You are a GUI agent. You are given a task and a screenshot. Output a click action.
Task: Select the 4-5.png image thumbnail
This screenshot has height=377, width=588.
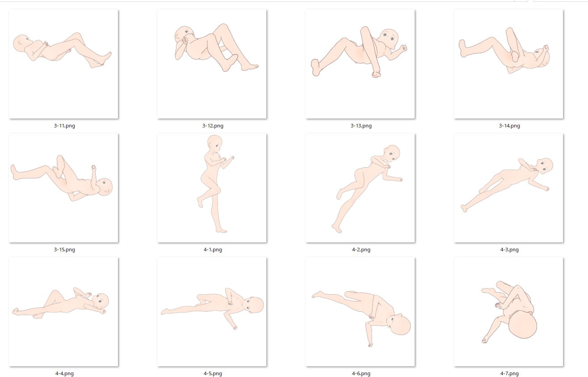[x=212, y=312]
